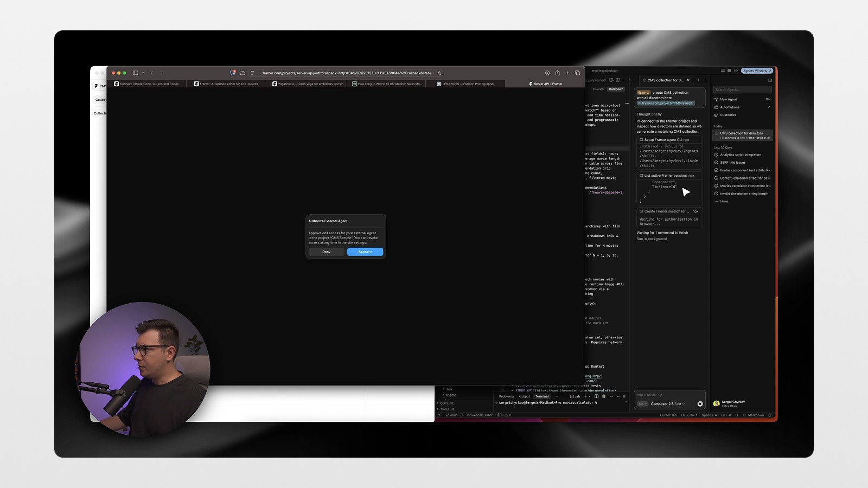This screenshot has width=868, height=488.
Task: Start a new chat with the plus icon
Action: coord(698,80)
